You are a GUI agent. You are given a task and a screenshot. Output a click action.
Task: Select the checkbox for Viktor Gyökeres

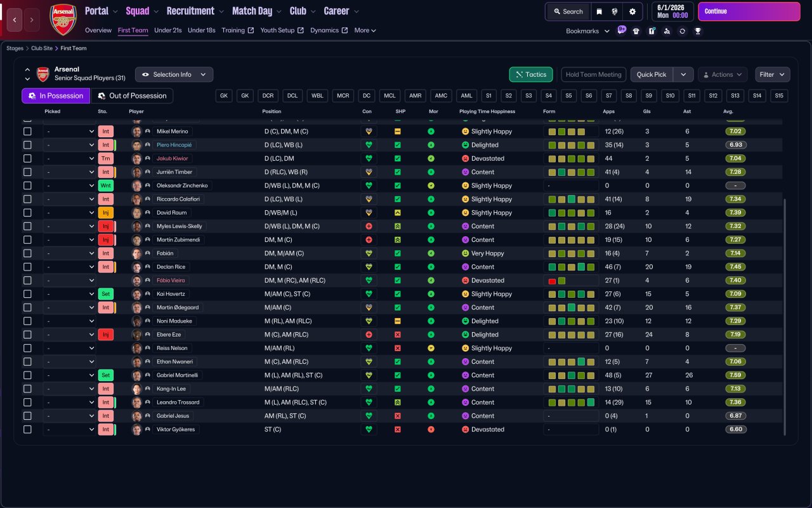[27, 429]
